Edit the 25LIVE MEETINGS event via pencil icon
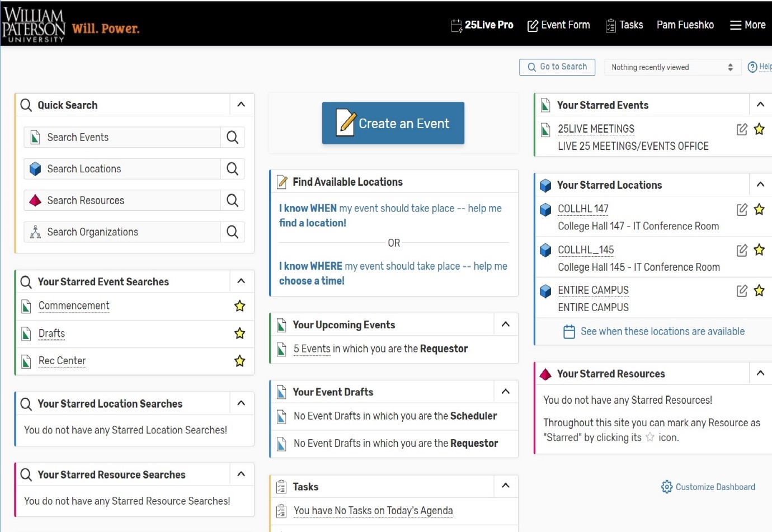This screenshot has width=772, height=532. (742, 129)
